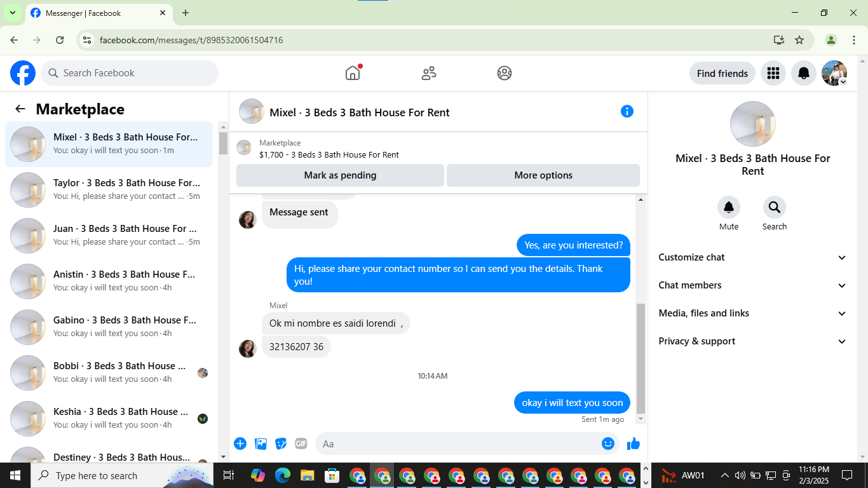
Task: Open the Groups icon in top navigation
Action: tap(505, 73)
